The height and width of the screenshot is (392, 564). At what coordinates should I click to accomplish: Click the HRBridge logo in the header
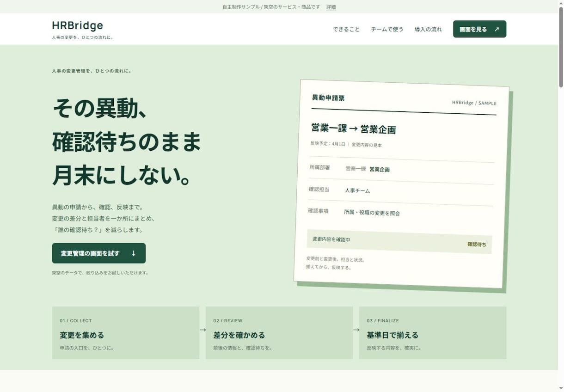tap(78, 25)
